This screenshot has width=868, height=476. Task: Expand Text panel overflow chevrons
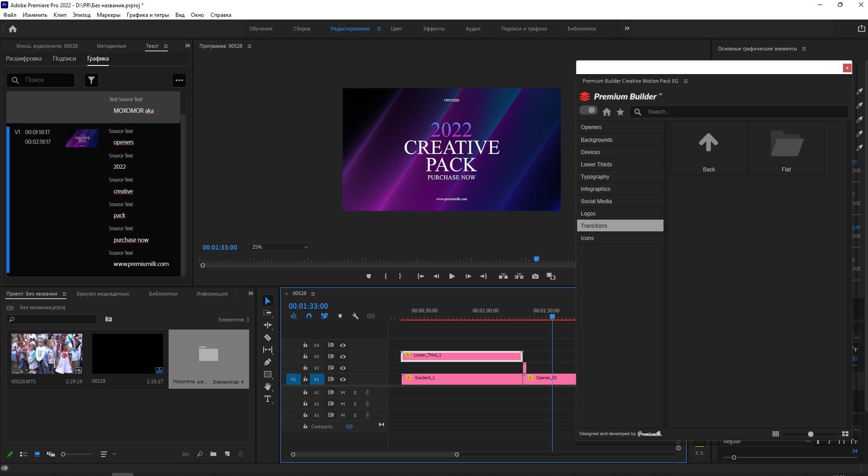tap(188, 45)
